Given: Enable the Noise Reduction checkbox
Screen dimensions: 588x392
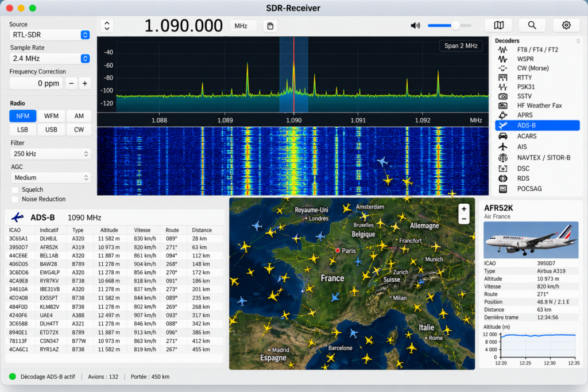Looking at the screenshot, I should click(x=15, y=199).
